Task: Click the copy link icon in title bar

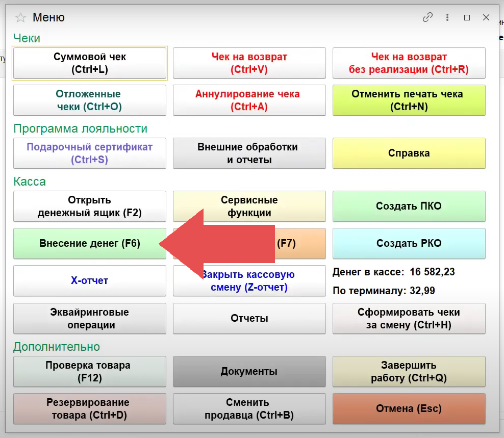Action: coord(427,17)
